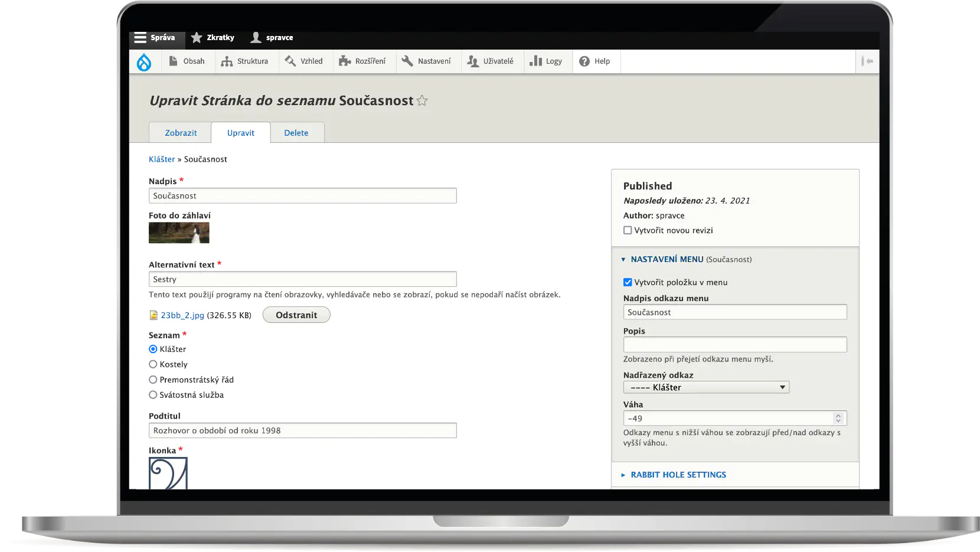The width and height of the screenshot is (980, 552).
Task: Open the Uživatelé people page
Action: [x=491, y=61]
